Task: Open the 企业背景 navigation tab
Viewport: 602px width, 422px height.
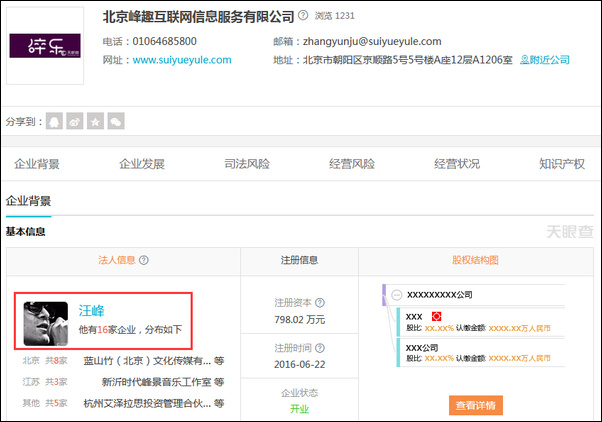Action: coord(37,164)
